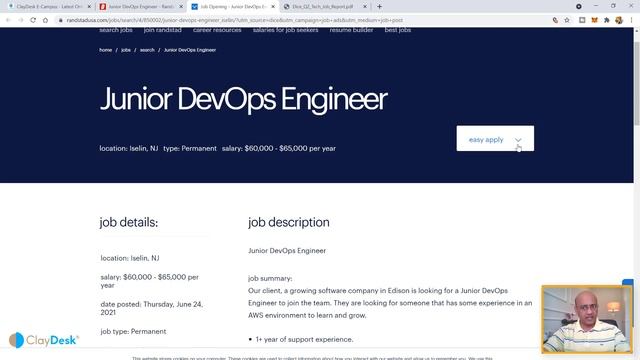Open salaries for job seekers link
Viewport: 640px width, 360px height.
pyautogui.click(x=285, y=30)
